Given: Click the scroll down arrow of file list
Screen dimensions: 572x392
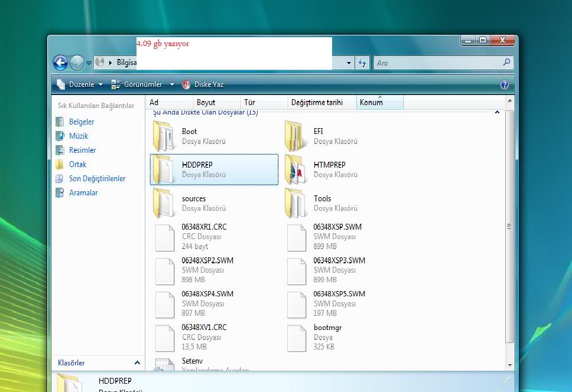Looking at the screenshot, I should click(509, 365).
